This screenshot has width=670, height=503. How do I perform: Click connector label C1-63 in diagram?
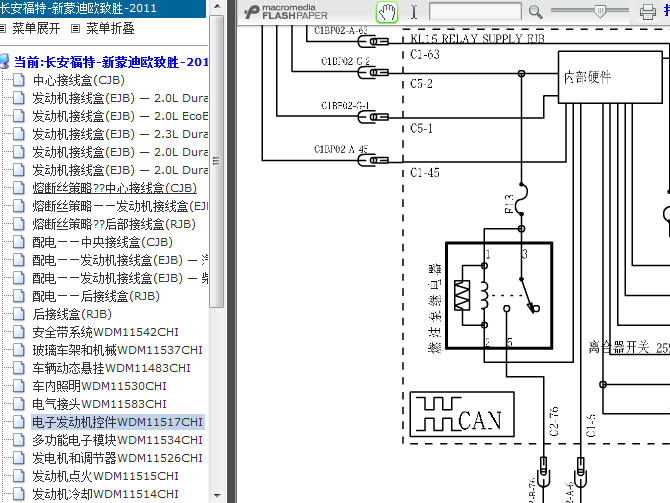[425, 55]
